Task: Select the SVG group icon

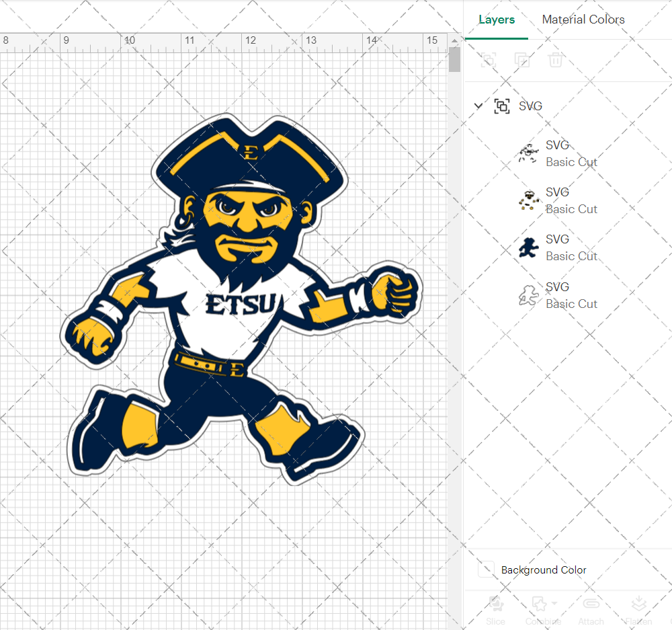Action: coord(502,106)
